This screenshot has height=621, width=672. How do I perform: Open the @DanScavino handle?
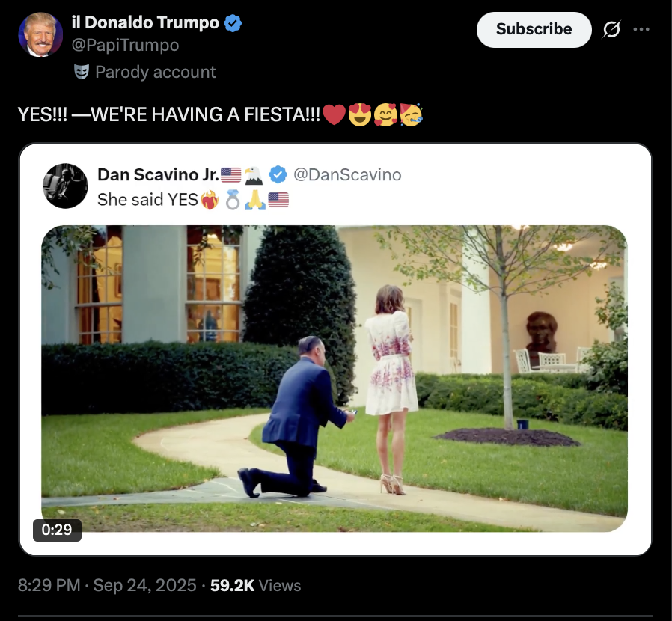pos(347,174)
